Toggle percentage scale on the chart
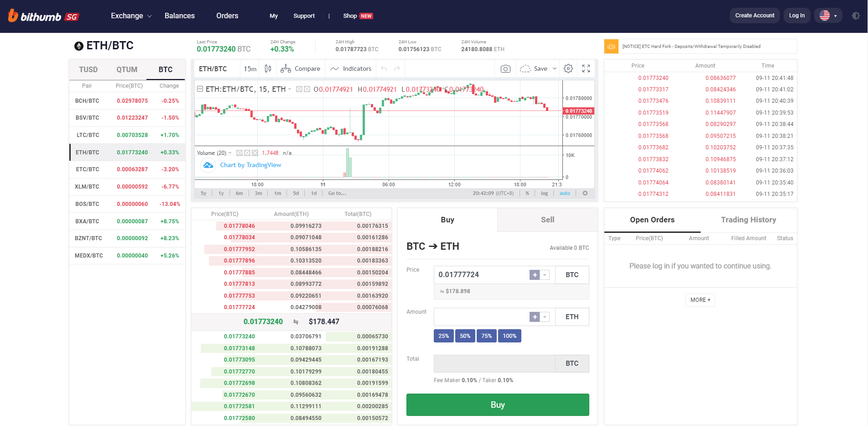 (x=527, y=194)
